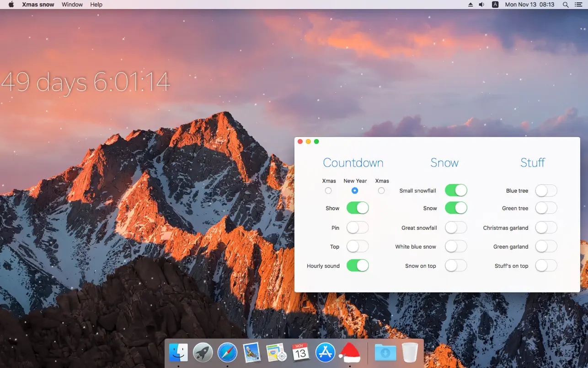The height and width of the screenshot is (368, 588).
Task: Switch on Christmas garland
Action: point(546,227)
